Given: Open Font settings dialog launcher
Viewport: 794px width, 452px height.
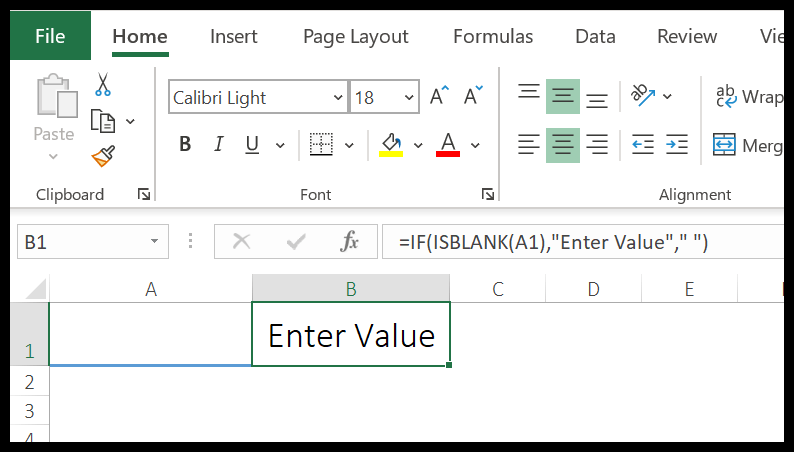Looking at the screenshot, I should point(488,194).
